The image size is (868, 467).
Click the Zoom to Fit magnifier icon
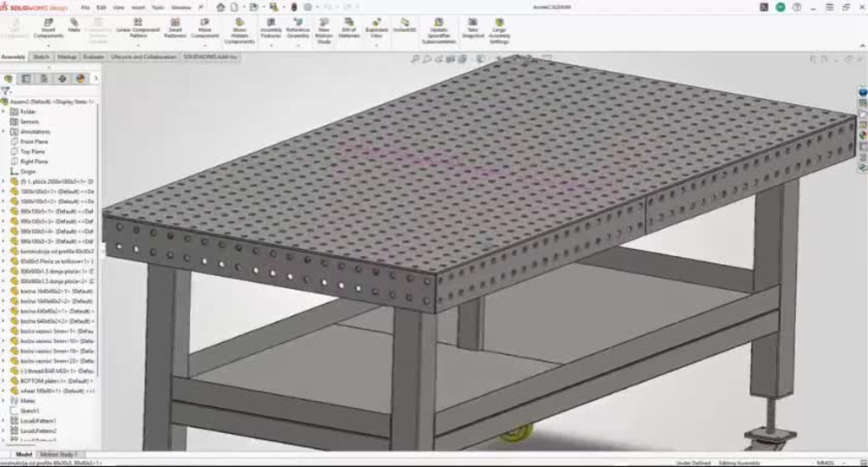pos(415,59)
